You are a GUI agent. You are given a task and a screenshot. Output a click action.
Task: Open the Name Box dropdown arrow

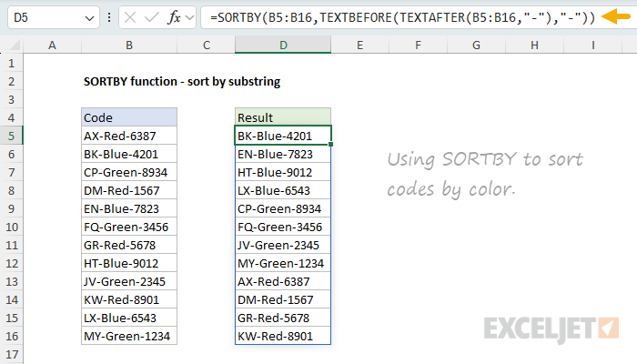(x=89, y=18)
